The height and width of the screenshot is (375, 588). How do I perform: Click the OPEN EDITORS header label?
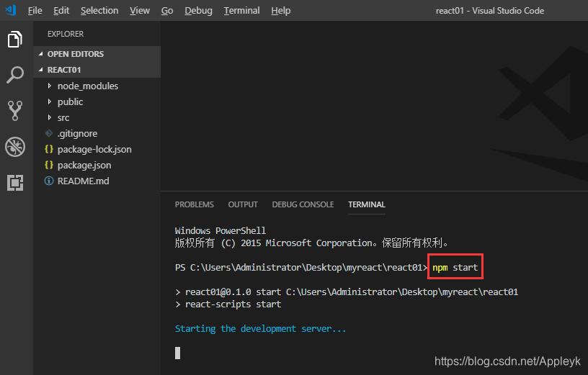pyautogui.click(x=76, y=54)
